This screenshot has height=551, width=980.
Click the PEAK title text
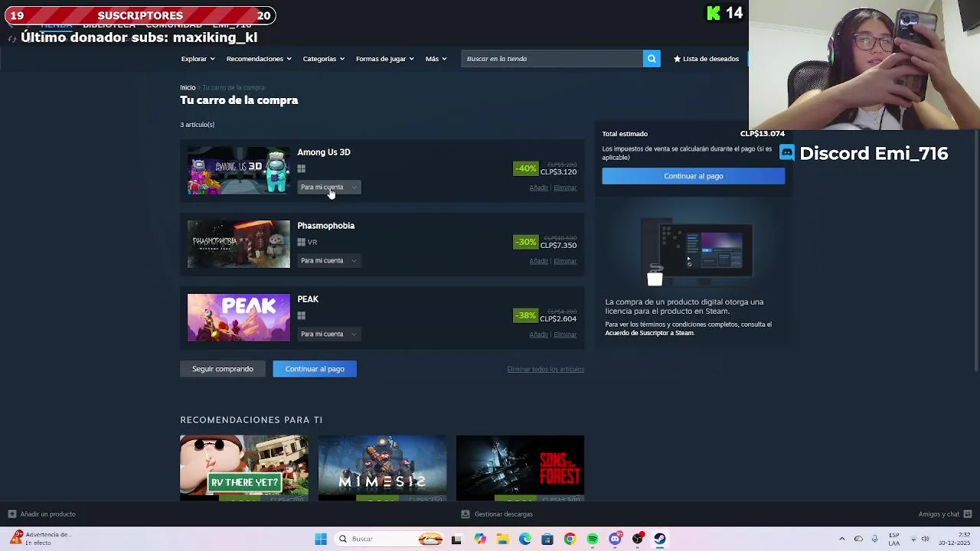tap(308, 299)
